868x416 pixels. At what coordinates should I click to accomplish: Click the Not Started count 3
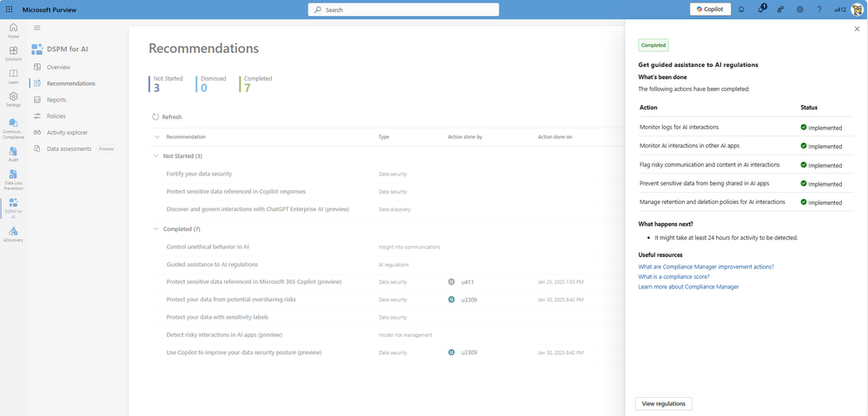pyautogui.click(x=156, y=88)
